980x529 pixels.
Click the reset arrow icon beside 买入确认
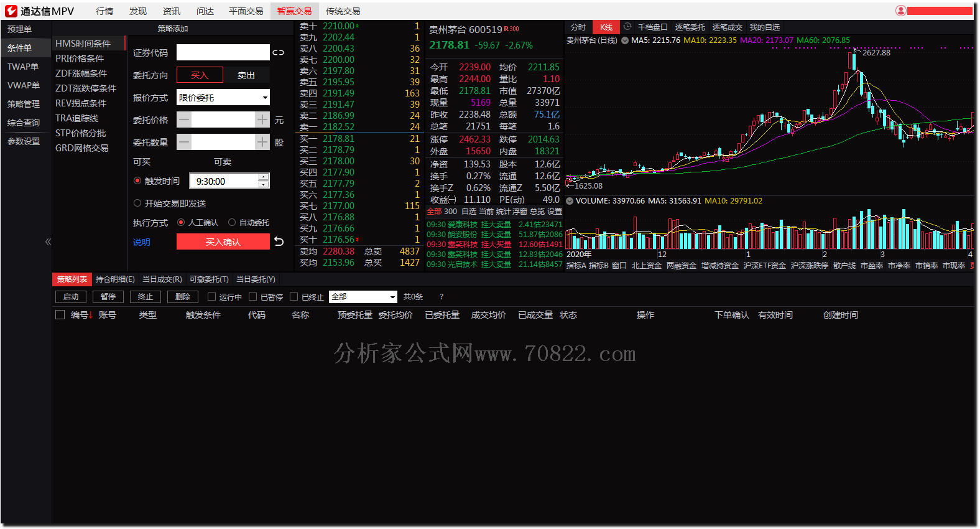(279, 241)
